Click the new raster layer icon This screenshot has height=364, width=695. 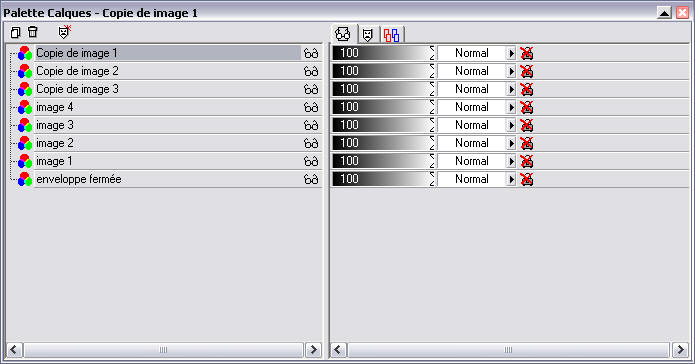coord(15,32)
